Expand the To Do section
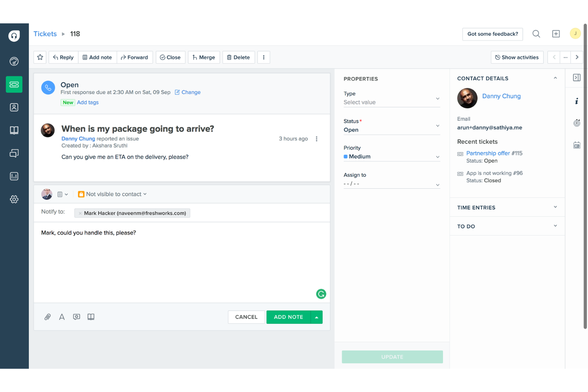This screenshot has height=392, width=588. click(555, 226)
